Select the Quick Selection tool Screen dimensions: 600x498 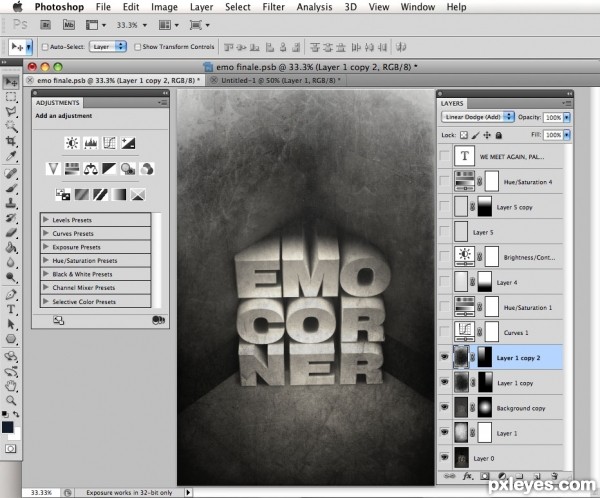[11, 126]
